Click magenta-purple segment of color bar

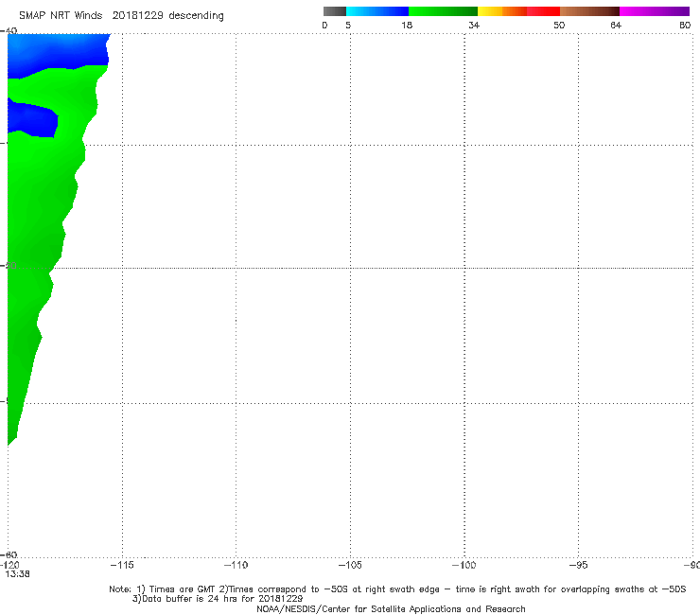[x=655, y=11]
